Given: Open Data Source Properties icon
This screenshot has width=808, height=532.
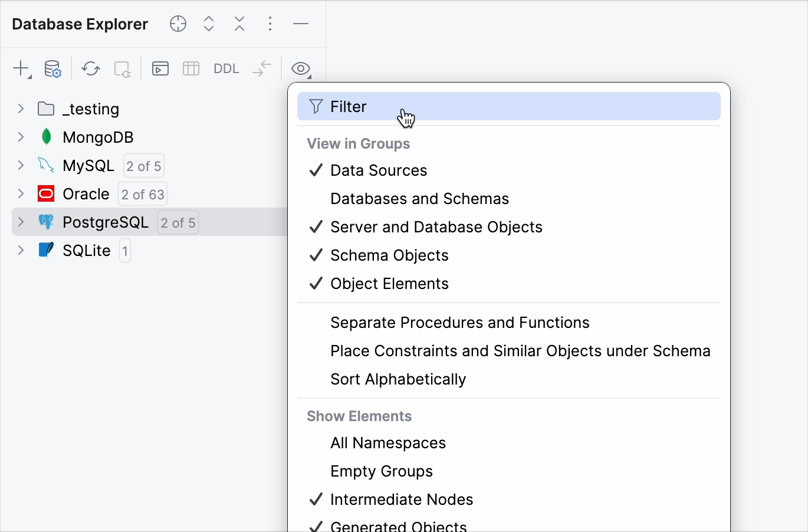Looking at the screenshot, I should 52,68.
